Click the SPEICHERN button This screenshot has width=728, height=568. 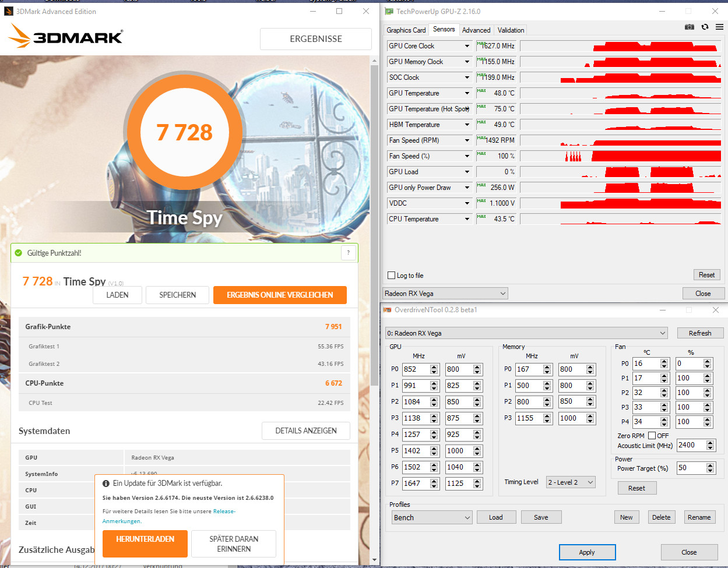tap(177, 295)
